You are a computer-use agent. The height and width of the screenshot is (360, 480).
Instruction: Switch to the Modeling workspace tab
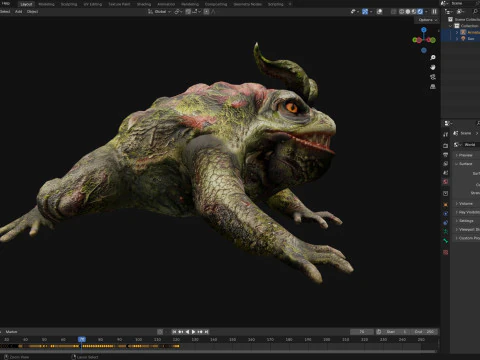46,4
